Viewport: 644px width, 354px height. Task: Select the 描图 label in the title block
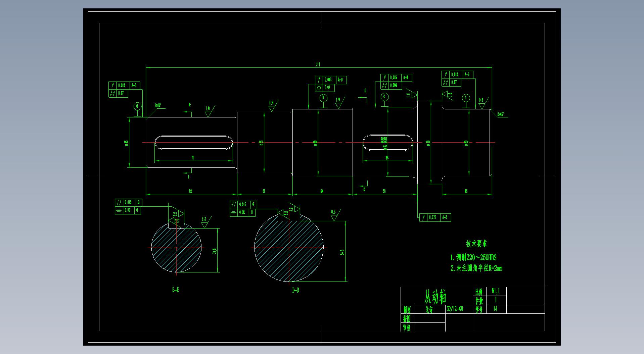click(x=407, y=318)
